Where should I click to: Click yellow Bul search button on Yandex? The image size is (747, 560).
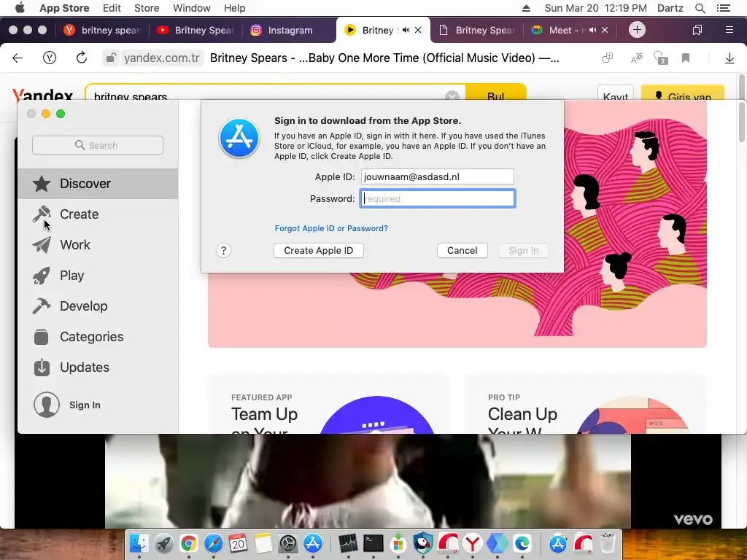point(495,93)
